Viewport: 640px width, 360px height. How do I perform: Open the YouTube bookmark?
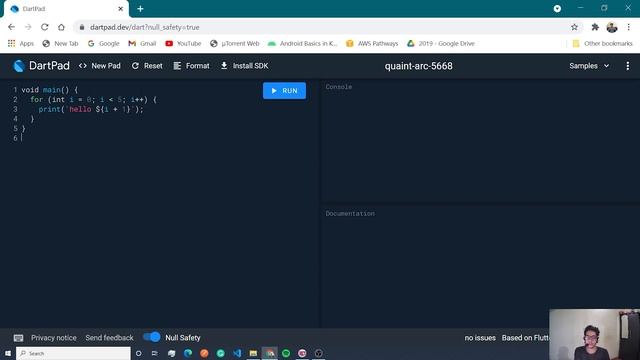(x=183, y=43)
